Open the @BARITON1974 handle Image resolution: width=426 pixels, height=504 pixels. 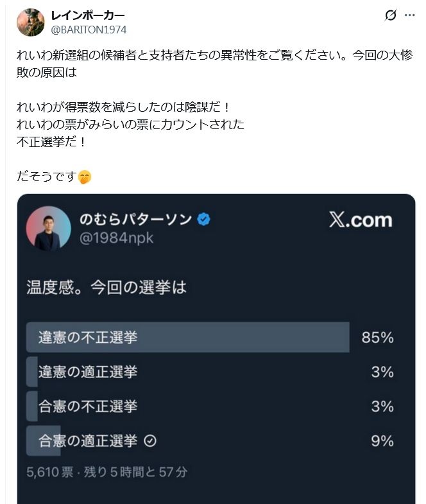pos(89,30)
